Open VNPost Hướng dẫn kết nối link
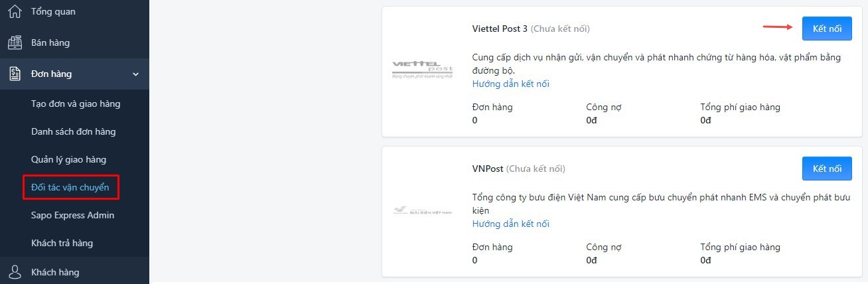This screenshot has width=868, height=284. point(511,224)
